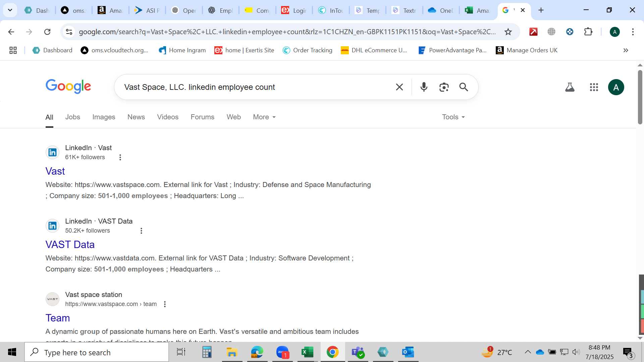
Task: Show the tab search dropdown arrow
Action: 10,10
